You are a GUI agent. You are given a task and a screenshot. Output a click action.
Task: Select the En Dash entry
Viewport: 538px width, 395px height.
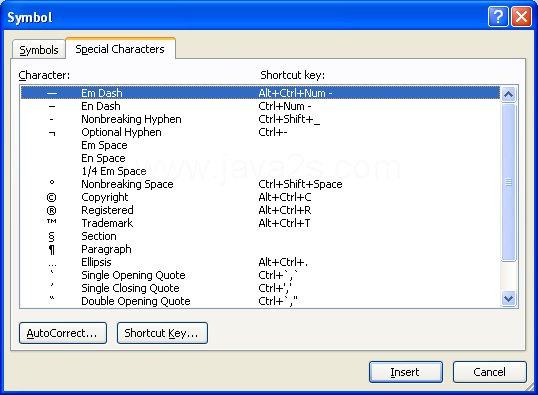click(260, 106)
